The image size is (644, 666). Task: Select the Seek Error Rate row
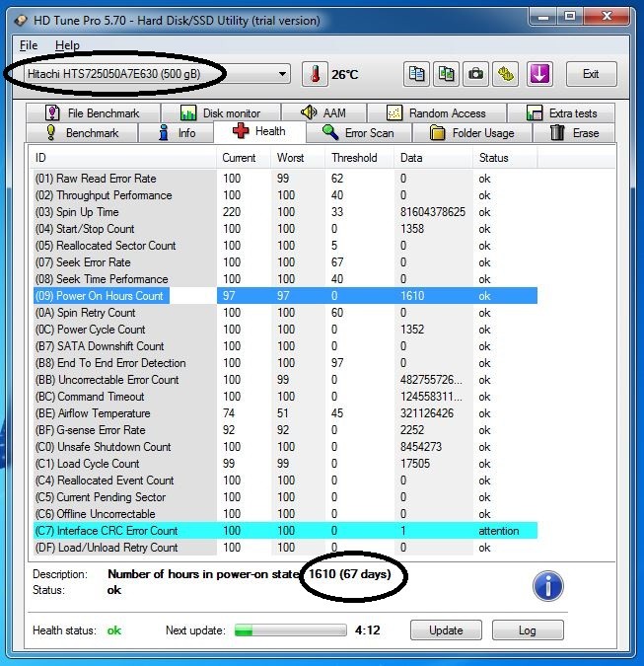tap(285, 262)
